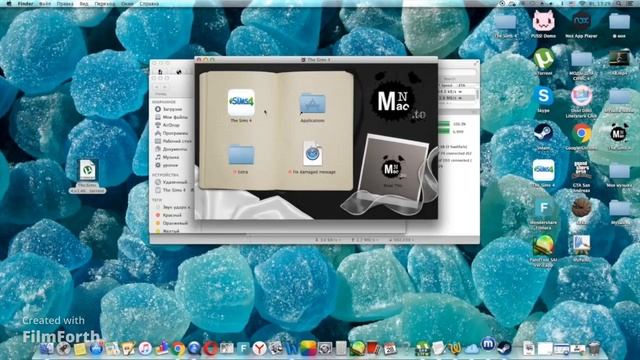Launch Skype from the desktop
640x360 pixels.
click(x=543, y=96)
